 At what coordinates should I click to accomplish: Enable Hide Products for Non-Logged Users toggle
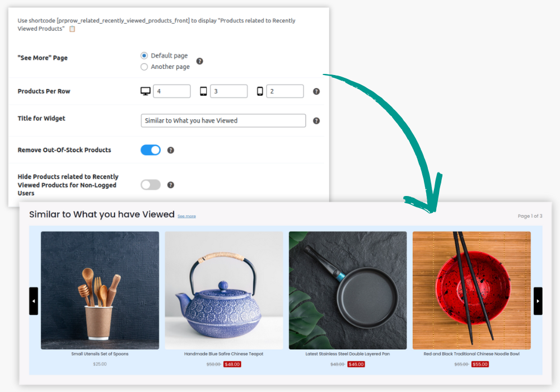pyautogui.click(x=151, y=185)
